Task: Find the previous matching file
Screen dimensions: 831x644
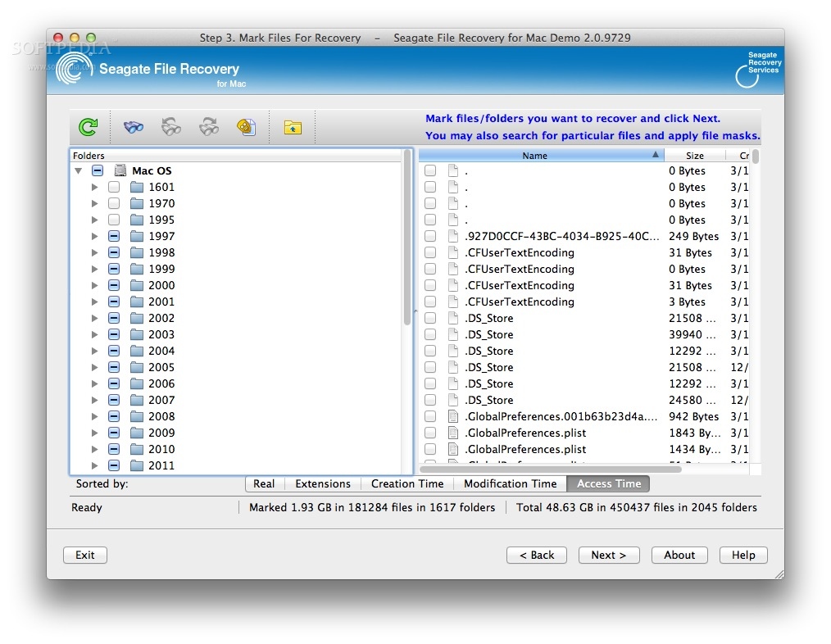Action: (170, 127)
